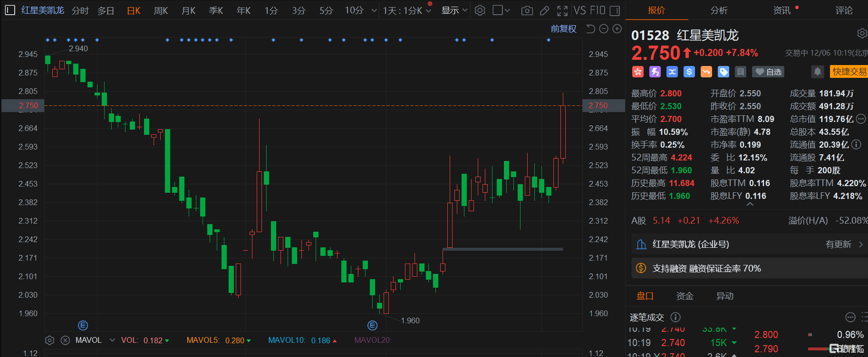Open the 报价 quote tab
Screen dimensions: 868x357
pyautogui.click(x=656, y=10)
